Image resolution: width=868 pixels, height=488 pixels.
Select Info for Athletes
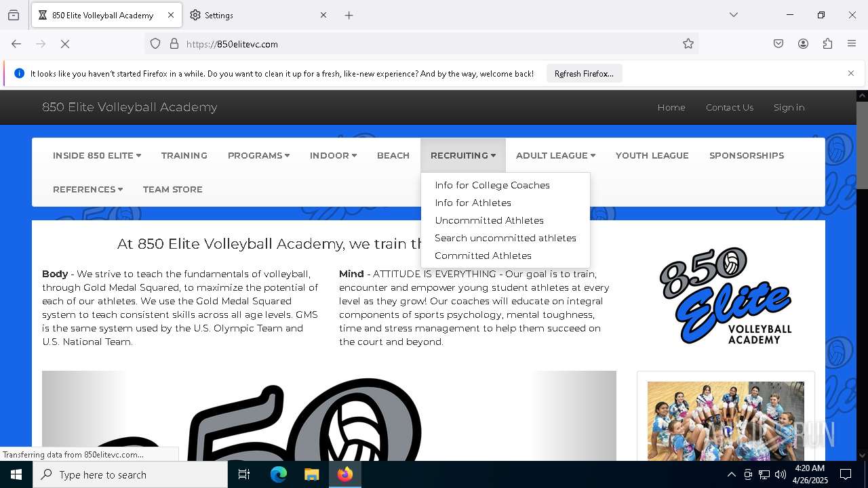(x=473, y=203)
